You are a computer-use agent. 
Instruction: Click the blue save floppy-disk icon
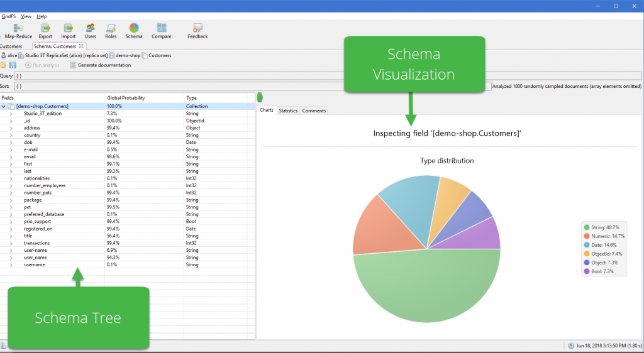point(13,65)
